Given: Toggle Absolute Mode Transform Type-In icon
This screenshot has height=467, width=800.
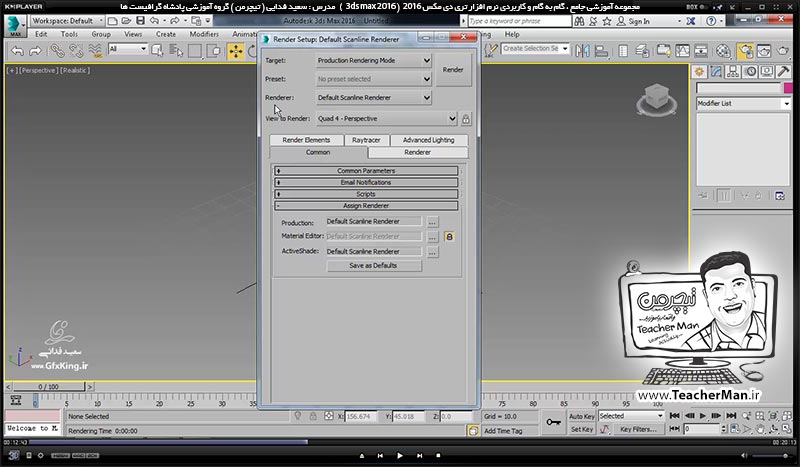Looking at the screenshot, I should tap(329, 416).
